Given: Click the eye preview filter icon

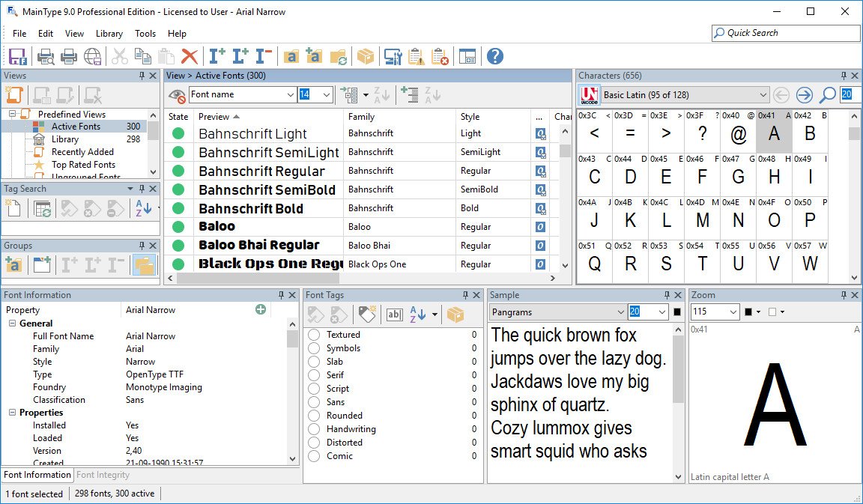Looking at the screenshot, I should coord(177,95).
